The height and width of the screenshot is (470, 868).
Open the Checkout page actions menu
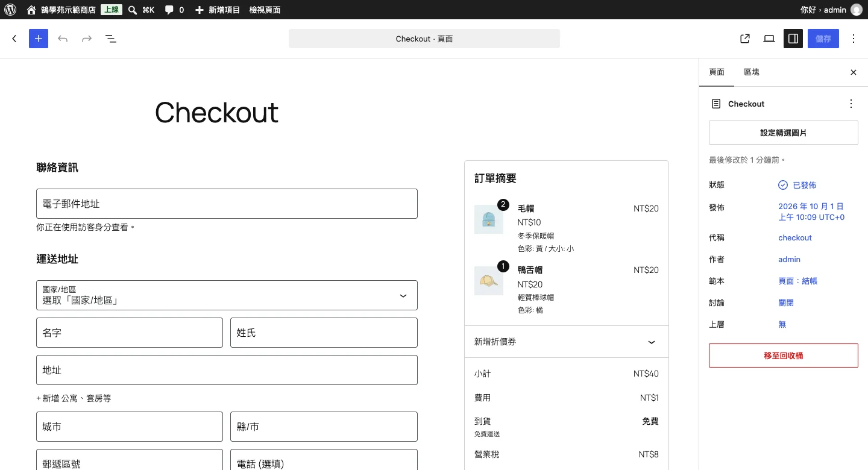tap(851, 104)
